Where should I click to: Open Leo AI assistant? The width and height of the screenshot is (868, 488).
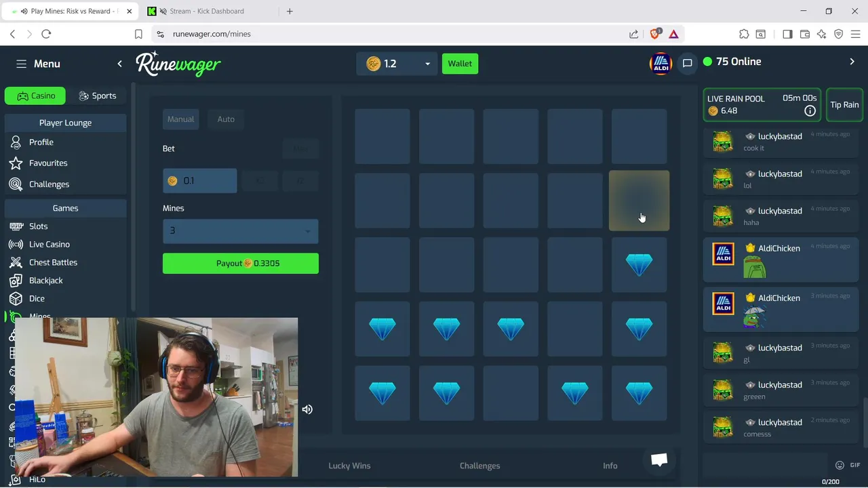[x=822, y=34]
